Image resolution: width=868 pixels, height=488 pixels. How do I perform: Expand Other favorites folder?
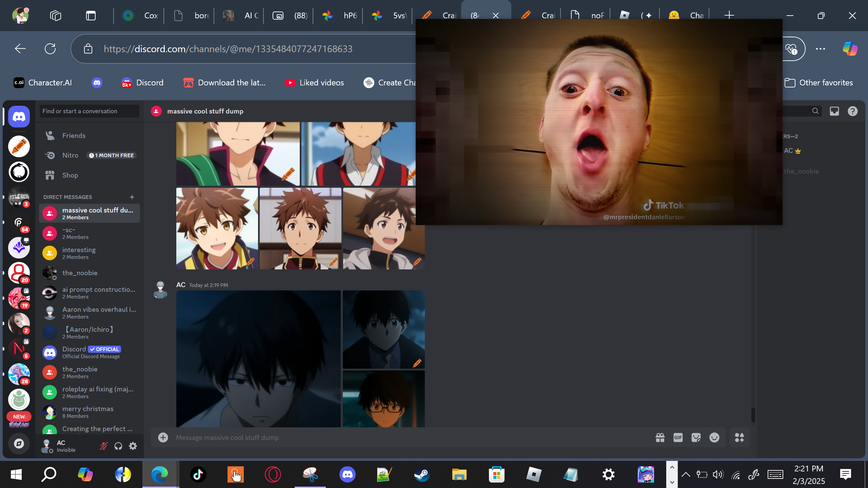(818, 83)
